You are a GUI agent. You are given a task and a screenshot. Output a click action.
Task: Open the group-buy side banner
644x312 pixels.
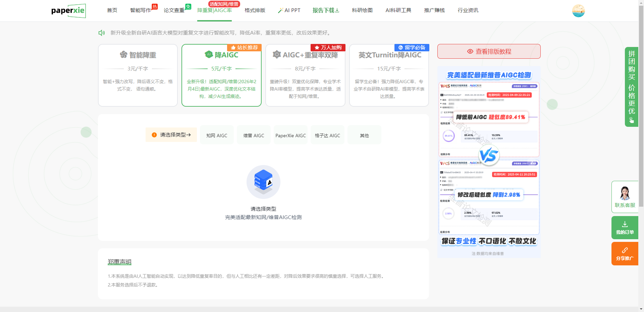point(631,87)
